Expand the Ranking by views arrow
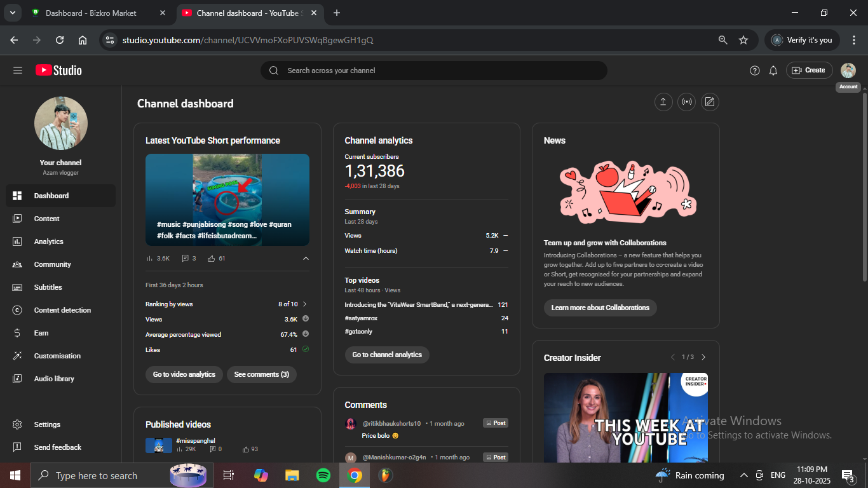The height and width of the screenshot is (488, 868). point(305,304)
